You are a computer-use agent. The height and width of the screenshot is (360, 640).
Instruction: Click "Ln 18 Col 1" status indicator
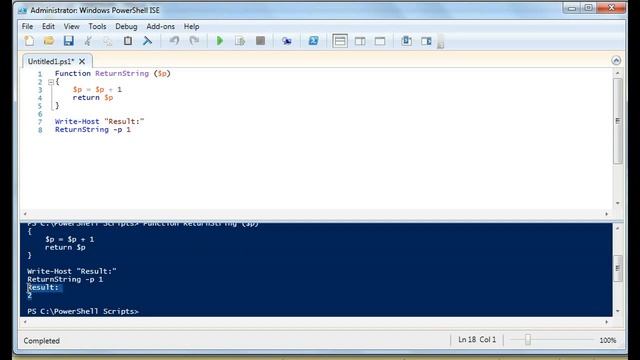(477, 340)
